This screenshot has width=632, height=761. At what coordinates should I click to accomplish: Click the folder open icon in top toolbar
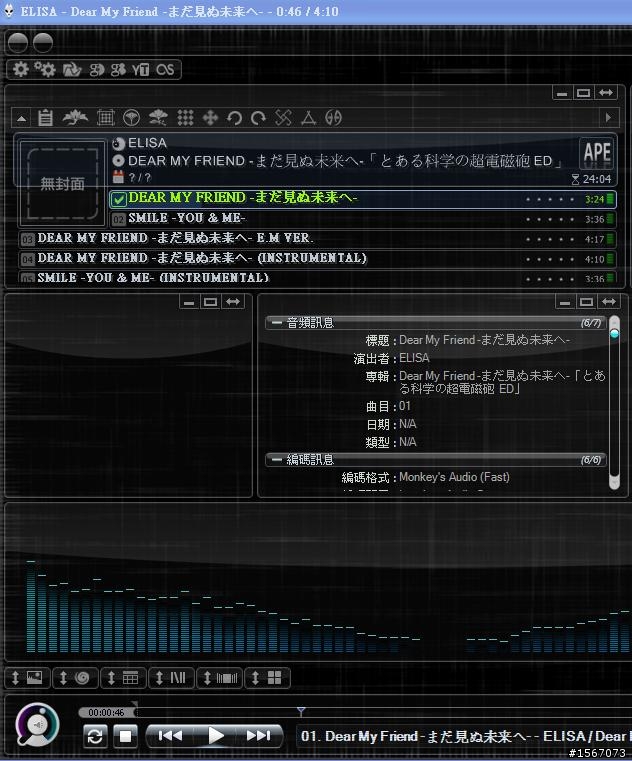tap(71, 70)
